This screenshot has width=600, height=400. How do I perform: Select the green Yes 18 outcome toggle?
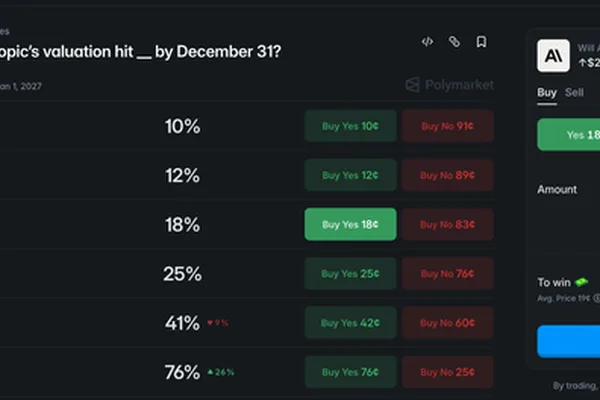pyautogui.click(x=569, y=135)
